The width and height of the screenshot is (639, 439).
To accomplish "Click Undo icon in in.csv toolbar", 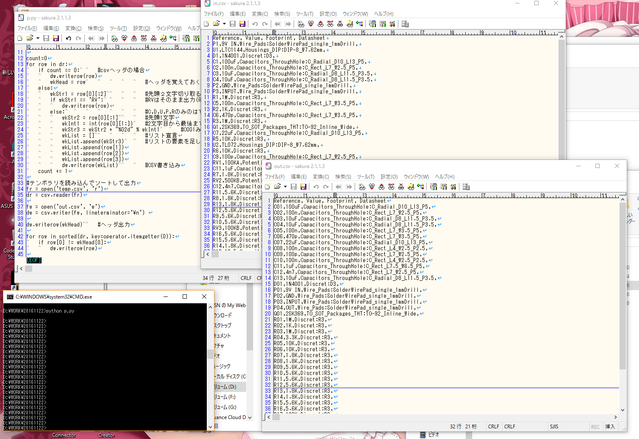I will point(255,24).
